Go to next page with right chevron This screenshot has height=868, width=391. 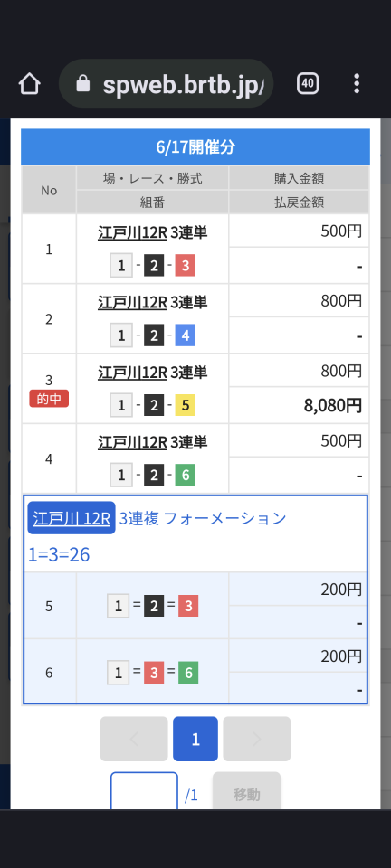click(257, 739)
